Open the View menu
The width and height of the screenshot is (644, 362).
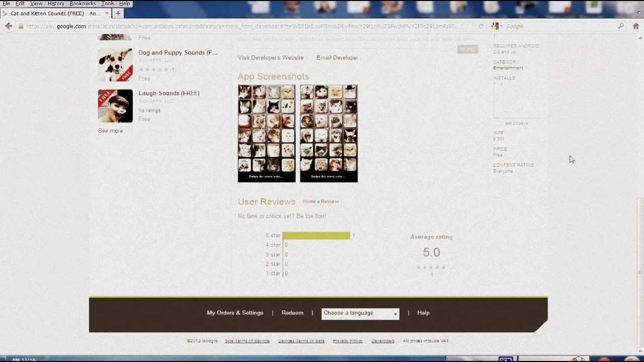36,3
